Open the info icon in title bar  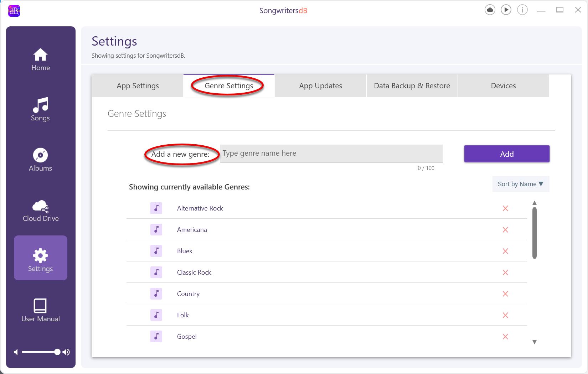point(522,10)
